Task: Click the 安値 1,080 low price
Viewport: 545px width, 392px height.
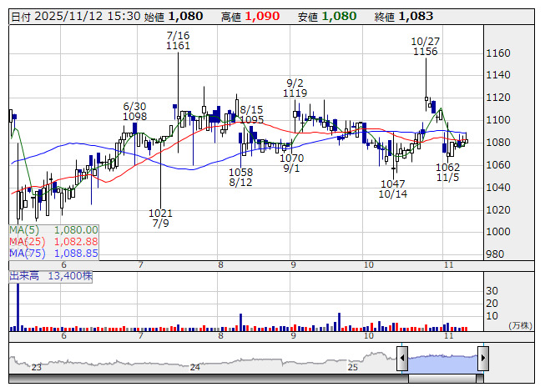Action: [327, 17]
